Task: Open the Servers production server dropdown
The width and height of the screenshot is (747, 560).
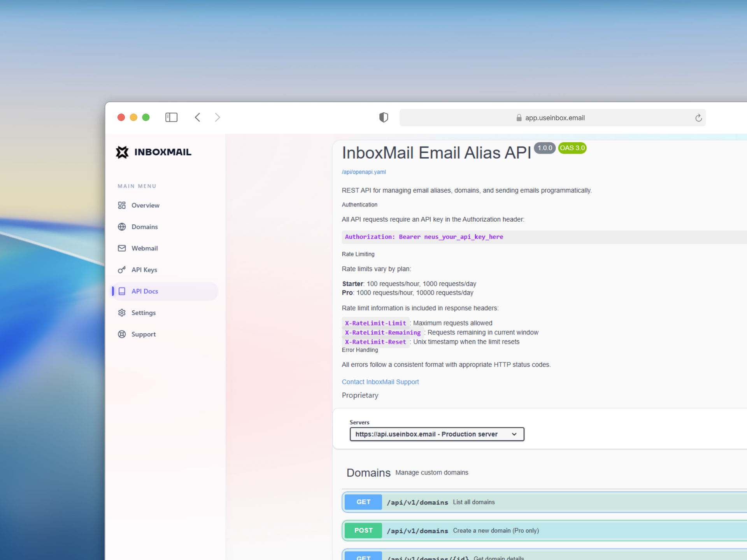Action: coord(437,434)
